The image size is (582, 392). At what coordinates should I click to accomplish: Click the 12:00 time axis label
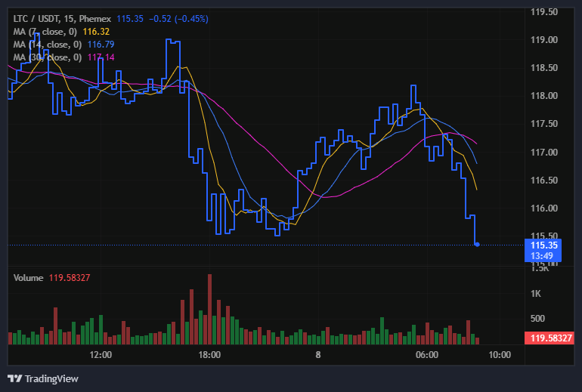101,354
